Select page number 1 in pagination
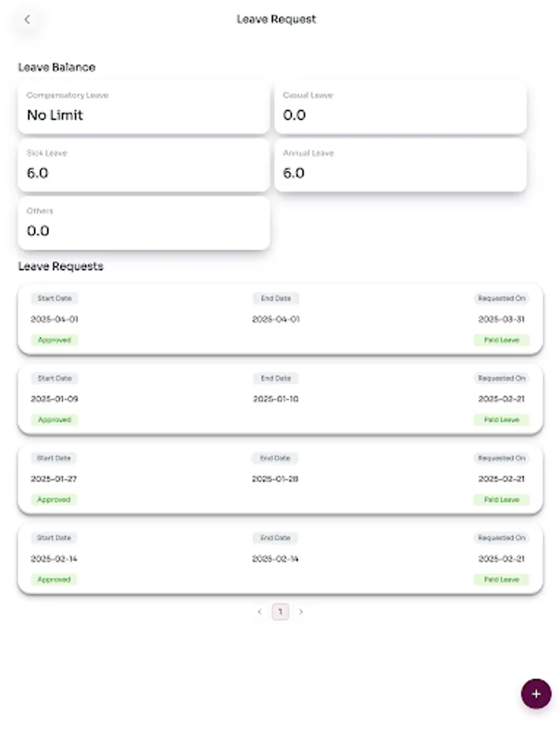The image size is (560, 747). pos(280,611)
